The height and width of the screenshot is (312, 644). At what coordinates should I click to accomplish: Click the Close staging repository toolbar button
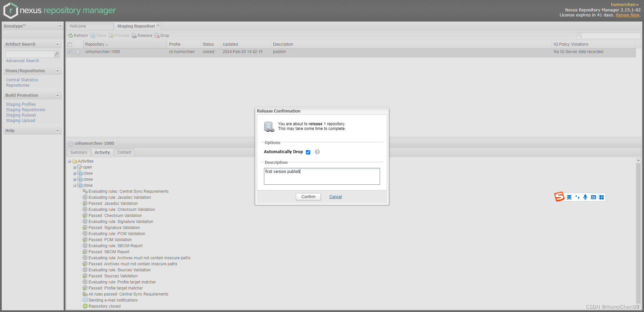pos(98,36)
